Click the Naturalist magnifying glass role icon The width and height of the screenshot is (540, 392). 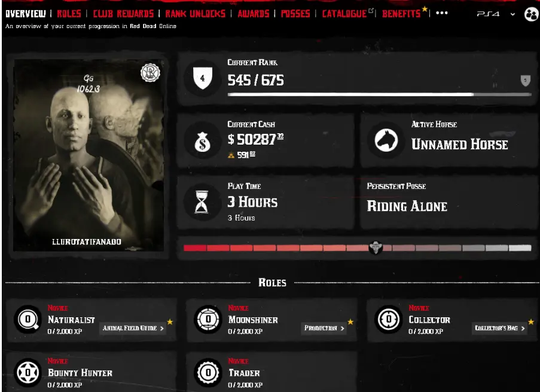click(28, 319)
